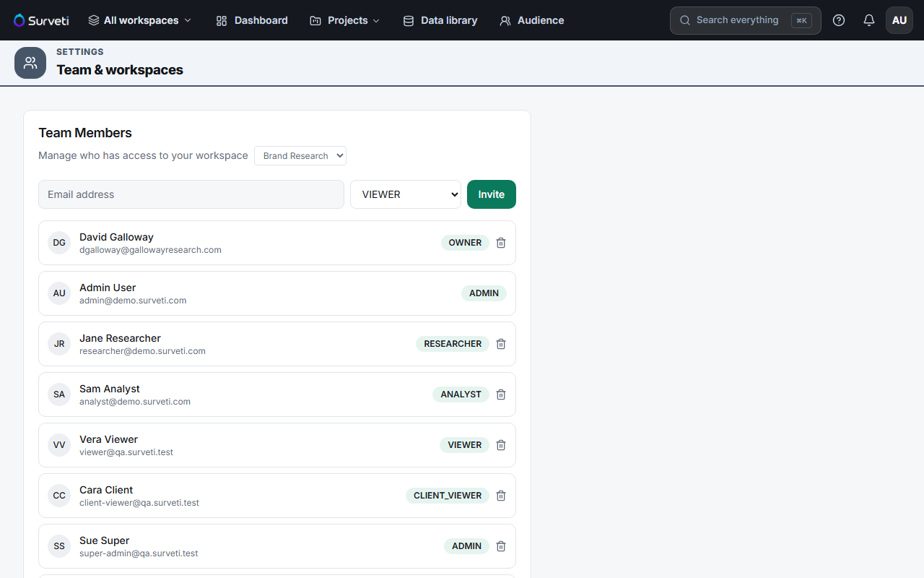Click the JR avatar circle
The height and width of the screenshot is (578, 924).
(59, 344)
